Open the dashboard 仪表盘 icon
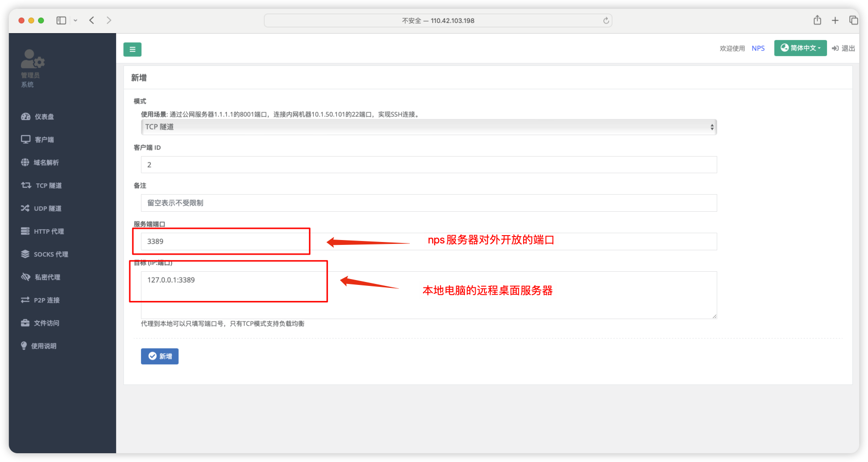The height and width of the screenshot is (462, 868). pyautogui.click(x=25, y=117)
